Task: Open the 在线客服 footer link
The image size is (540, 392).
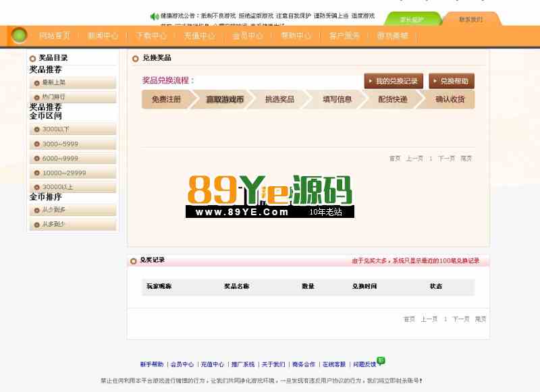Action: 334,364
